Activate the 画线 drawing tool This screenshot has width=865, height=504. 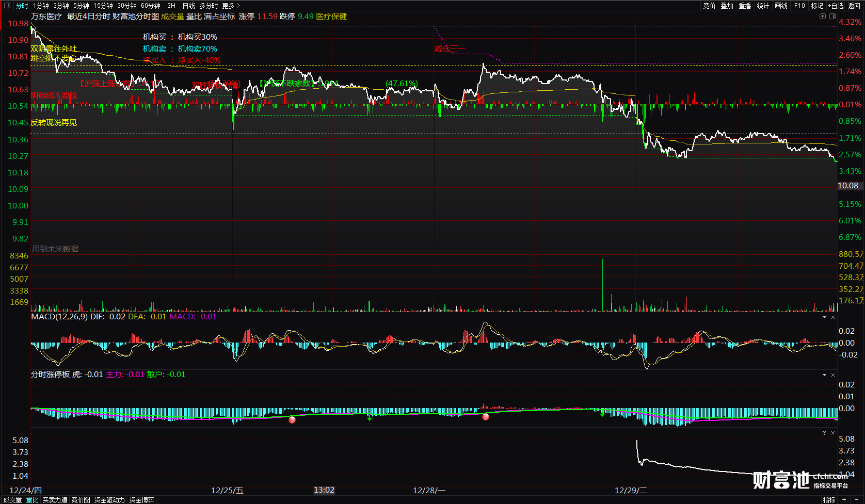781,6
